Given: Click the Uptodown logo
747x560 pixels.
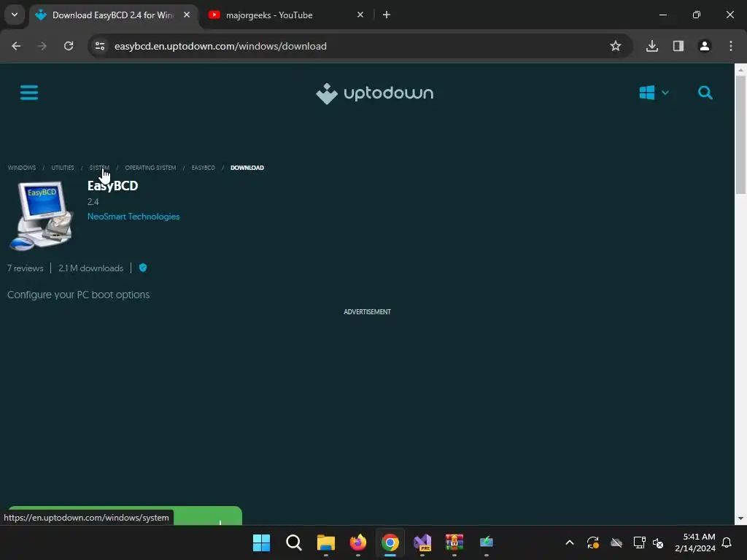Looking at the screenshot, I should tap(374, 93).
